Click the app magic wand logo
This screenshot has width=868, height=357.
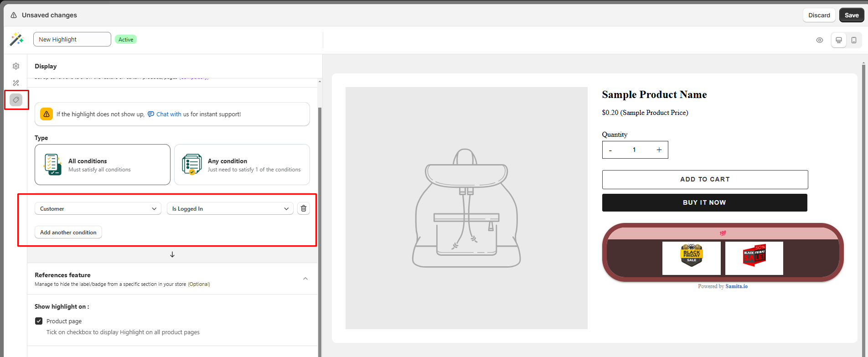[x=16, y=39]
